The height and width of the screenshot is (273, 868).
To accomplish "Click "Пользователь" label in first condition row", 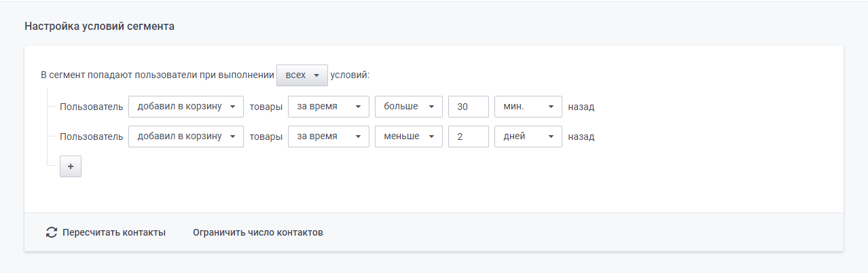I will coord(92,107).
